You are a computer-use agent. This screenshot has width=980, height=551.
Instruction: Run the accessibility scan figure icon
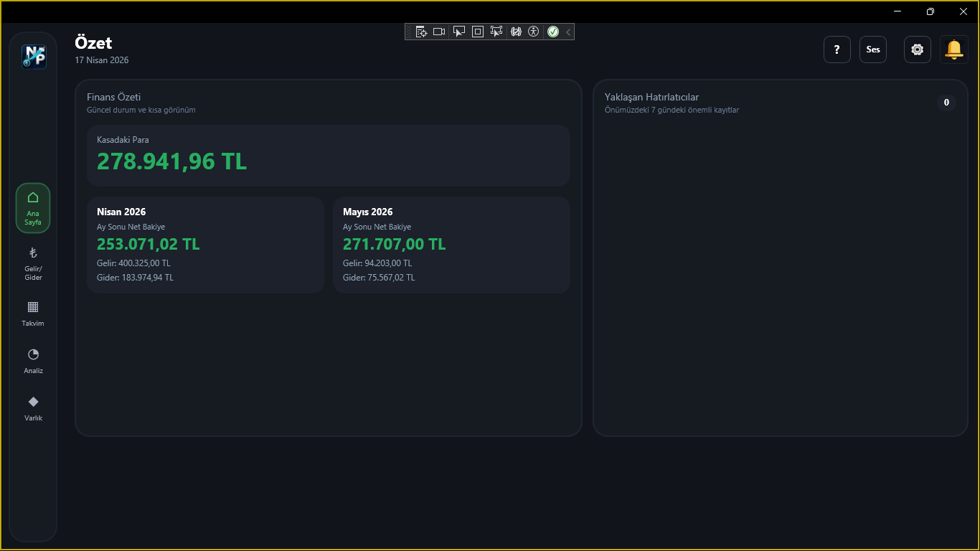click(533, 32)
